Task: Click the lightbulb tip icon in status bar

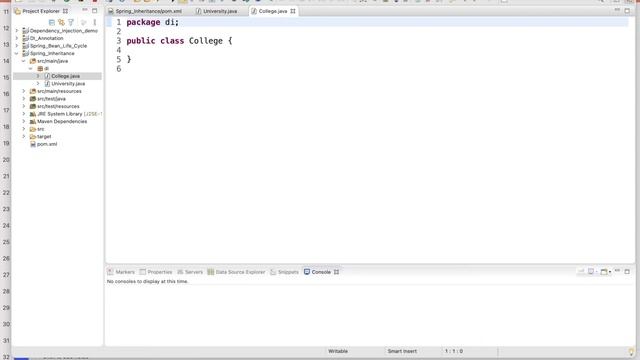Action: pos(631,351)
